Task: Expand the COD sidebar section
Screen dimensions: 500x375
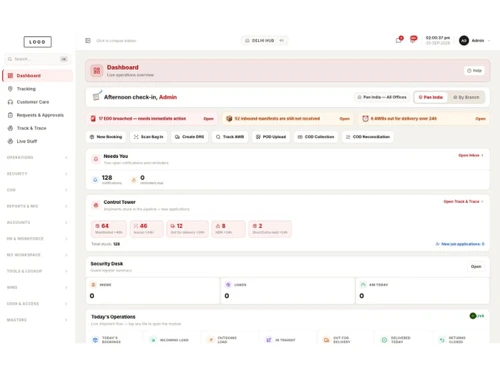Action: 37,190
